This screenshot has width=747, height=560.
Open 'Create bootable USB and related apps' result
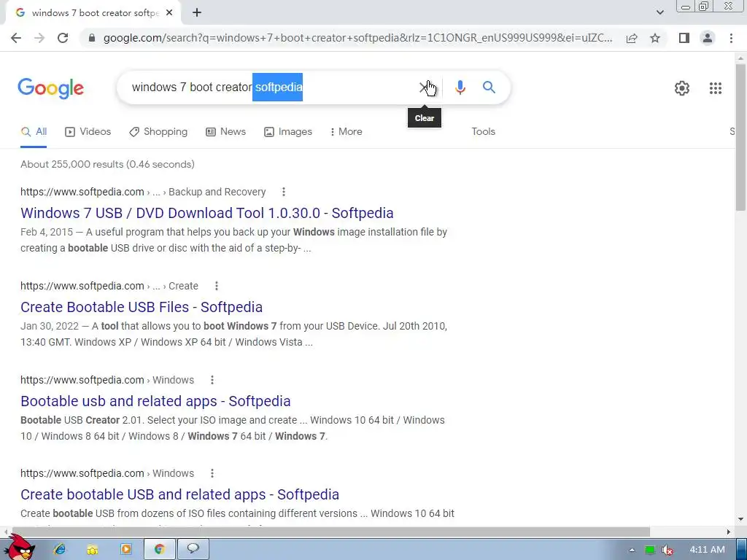(x=179, y=494)
